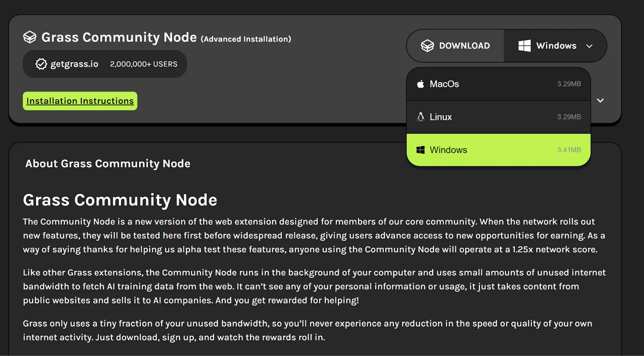Image resolution: width=644 pixels, height=356 pixels.
Task: Click the chevron arrow beside Windows selector
Action: (x=589, y=46)
